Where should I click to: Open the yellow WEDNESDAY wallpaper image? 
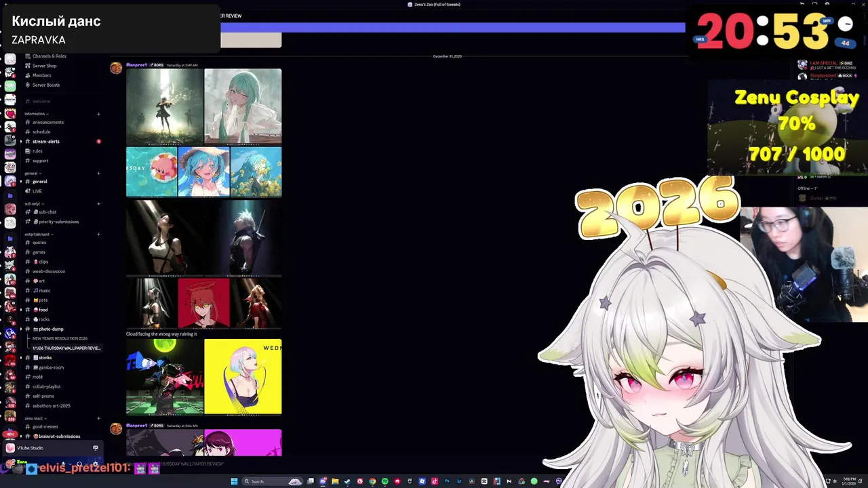pos(243,377)
